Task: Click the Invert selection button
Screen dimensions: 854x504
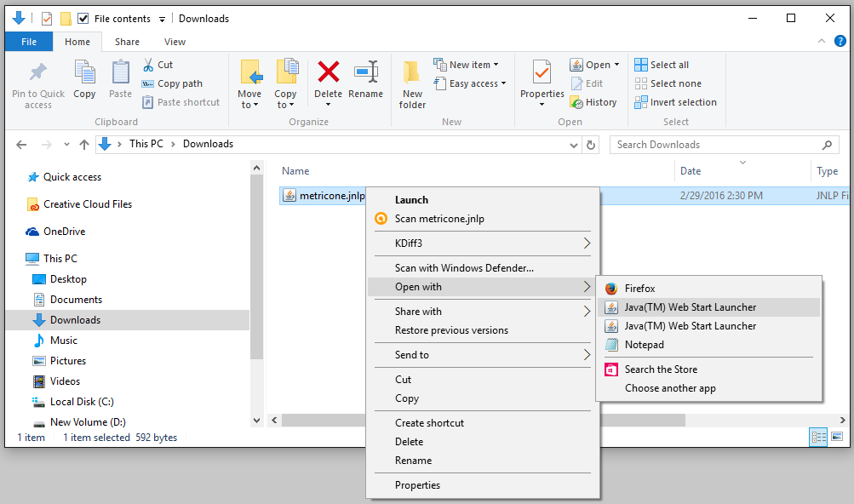Action: [x=675, y=102]
